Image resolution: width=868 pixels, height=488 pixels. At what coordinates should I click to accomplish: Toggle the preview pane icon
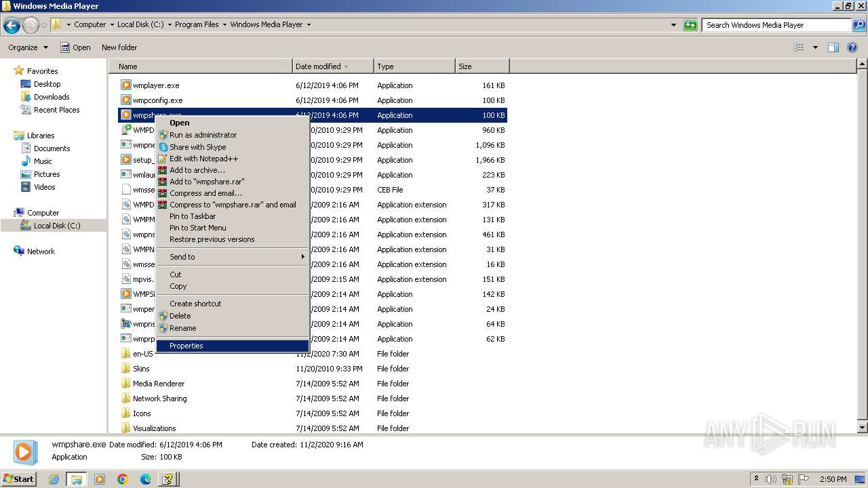tap(833, 47)
